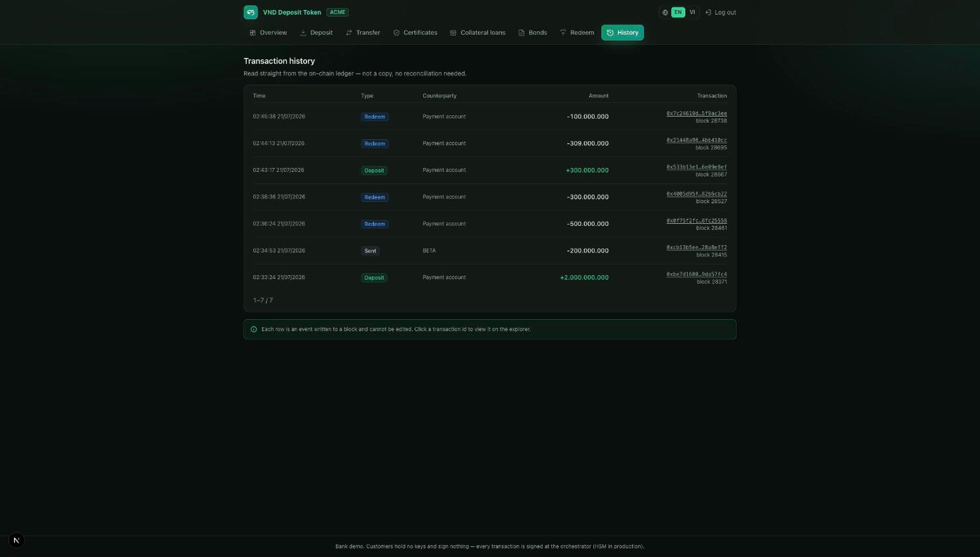Click the ACME account badge
Viewport: 980px width, 557px height.
point(337,12)
